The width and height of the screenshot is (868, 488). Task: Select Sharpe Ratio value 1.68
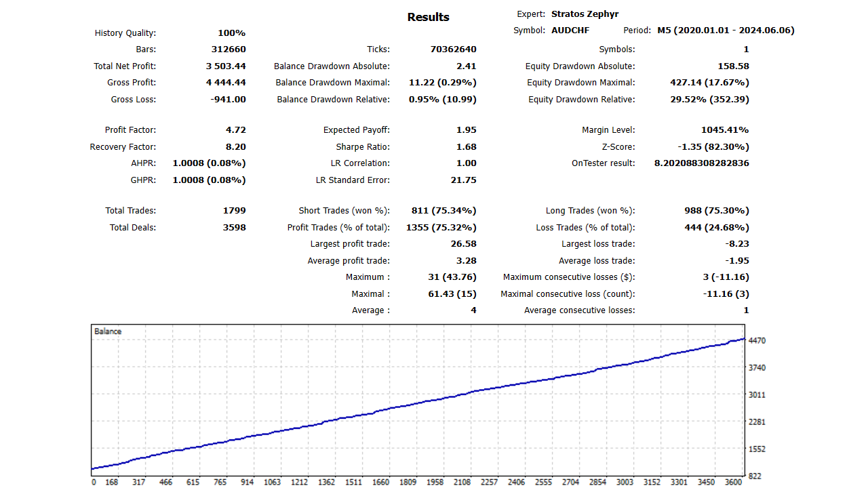pos(467,147)
